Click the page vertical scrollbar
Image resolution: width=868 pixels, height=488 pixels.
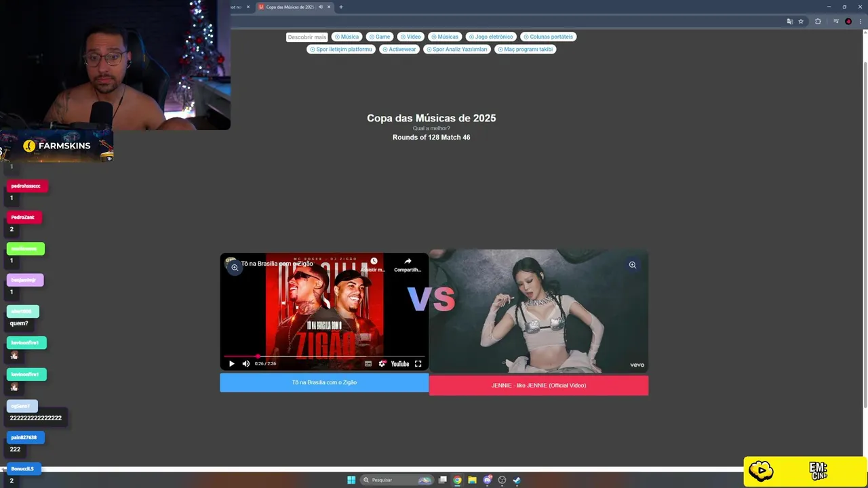pyautogui.click(x=865, y=234)
